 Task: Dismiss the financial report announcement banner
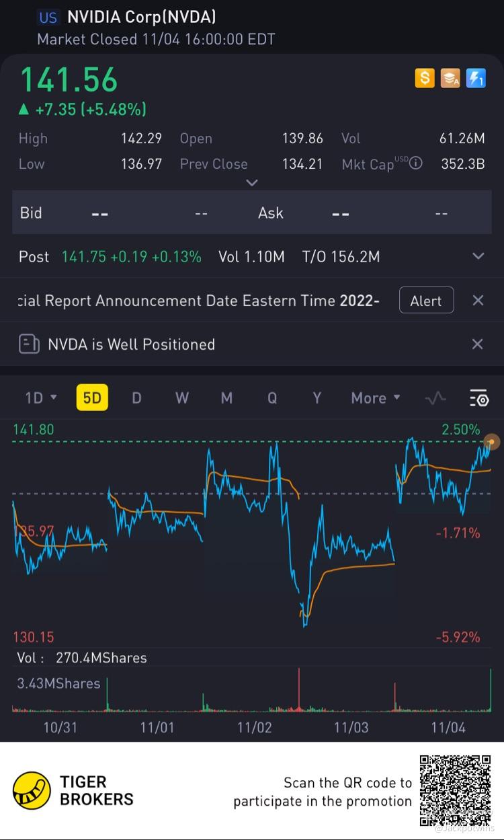click(x=478, y=301)
